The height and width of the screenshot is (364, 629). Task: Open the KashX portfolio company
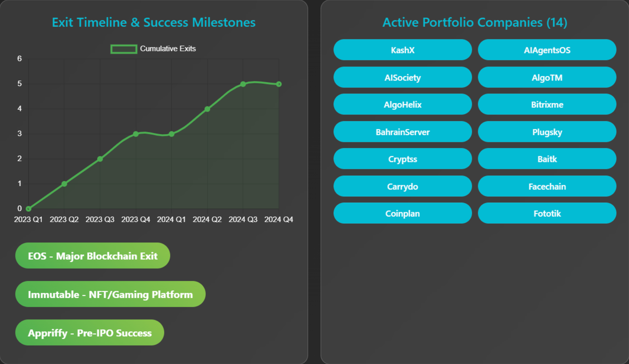(x=403, y=50)
